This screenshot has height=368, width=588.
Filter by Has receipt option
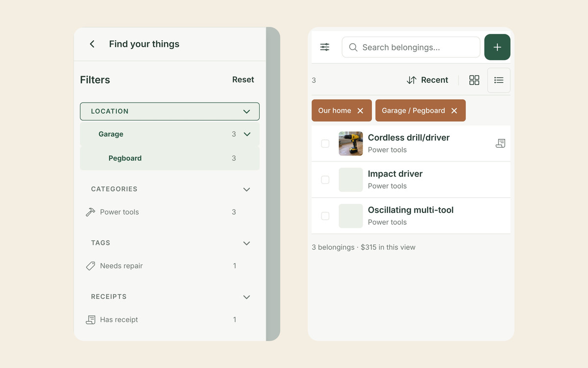[170, 320]
